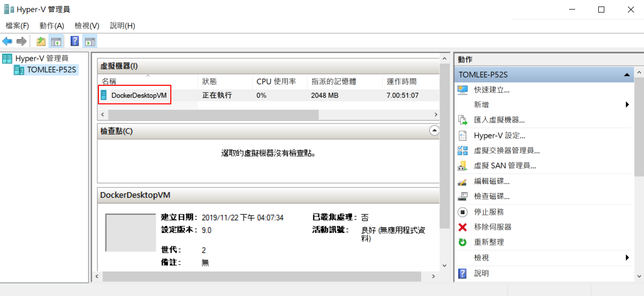Click 虛擬 SAN 管理員... action
The image size is (644, 296).
[x=505, y=166]
